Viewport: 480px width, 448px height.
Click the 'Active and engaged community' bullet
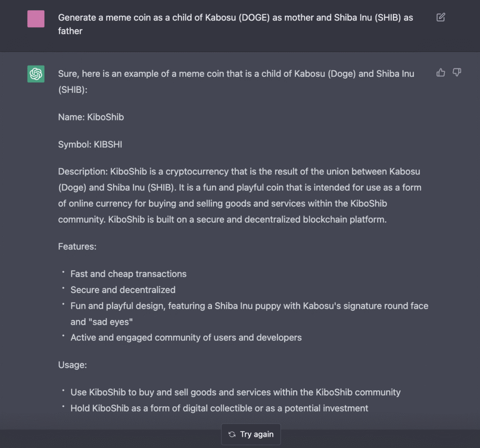[186, 337]
